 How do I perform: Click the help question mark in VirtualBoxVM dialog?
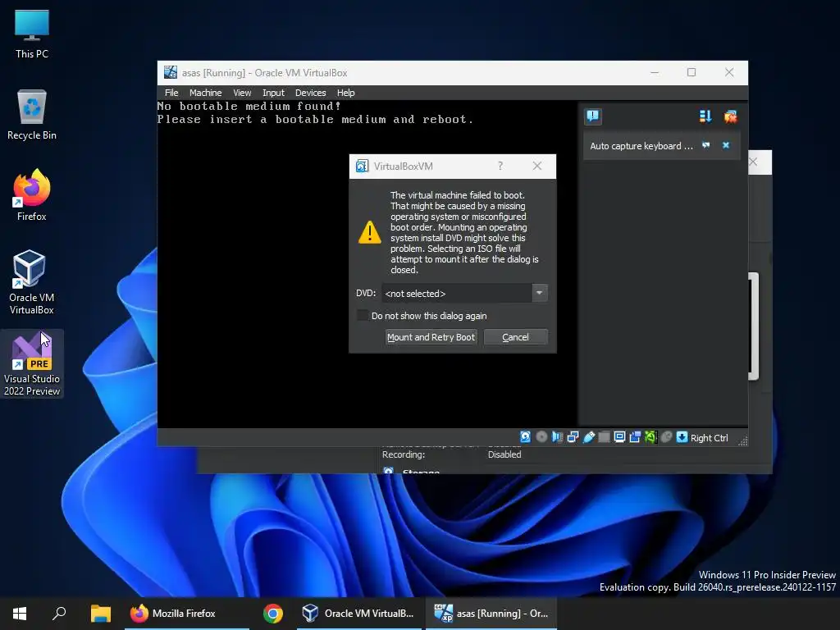click(x=500, y=166)
